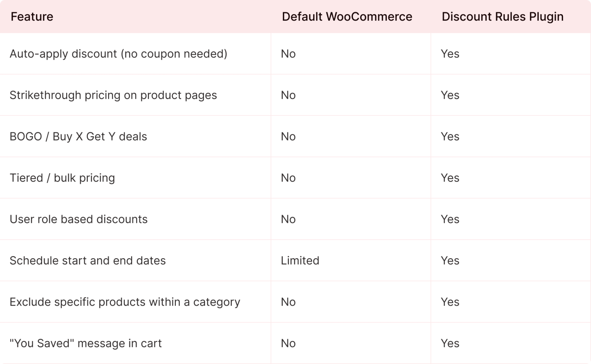The image size is (591, 364).
Task: Select Yes in the Schedule dates row
Action: click(450, 260)
